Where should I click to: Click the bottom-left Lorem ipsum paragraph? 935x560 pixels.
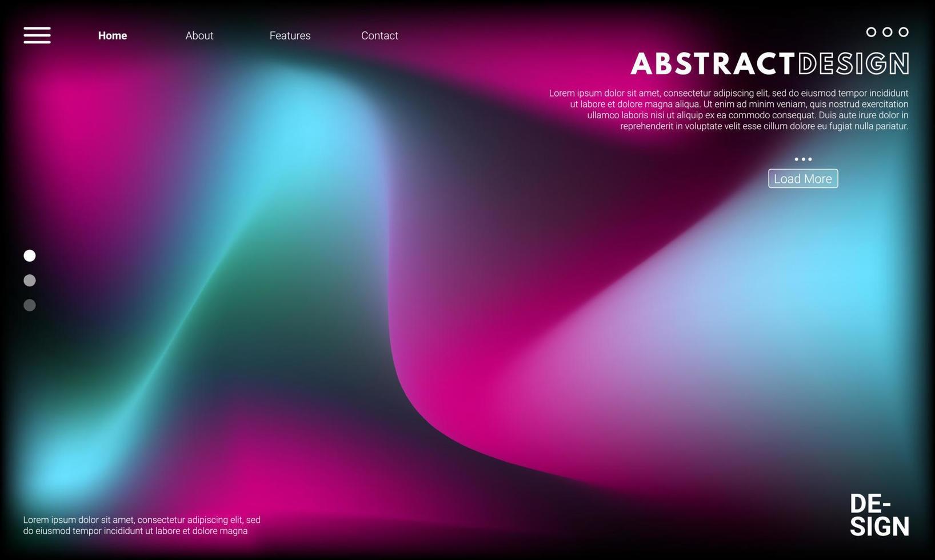point(142,525)
